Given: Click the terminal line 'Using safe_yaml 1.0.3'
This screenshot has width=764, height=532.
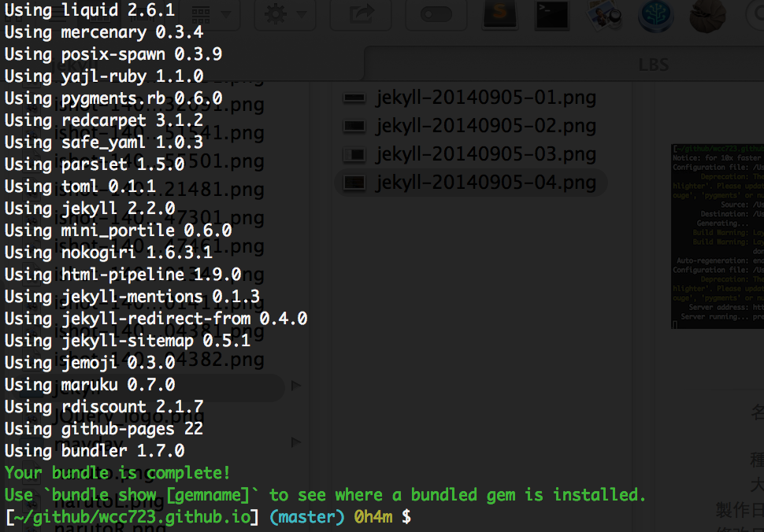Looking at the screenshot, I should pos(104,142).
